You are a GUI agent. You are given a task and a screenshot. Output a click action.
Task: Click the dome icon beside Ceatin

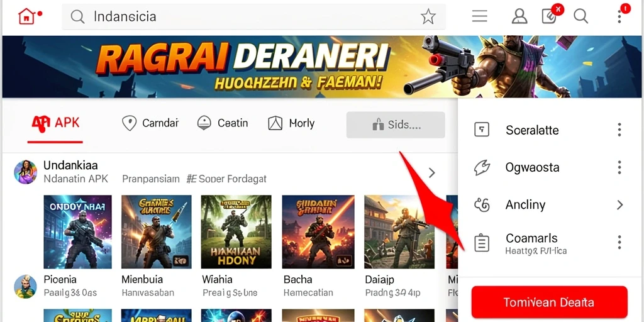(x=204, y=123)
